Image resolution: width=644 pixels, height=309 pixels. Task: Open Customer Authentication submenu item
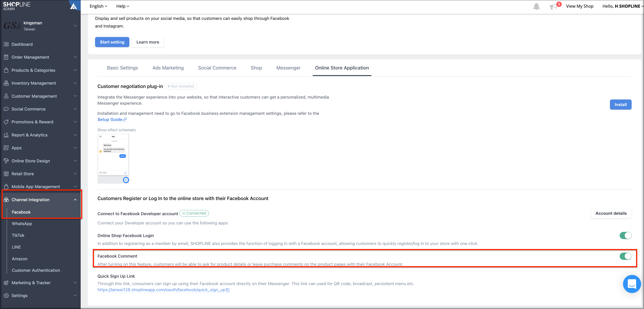[36, 270]
